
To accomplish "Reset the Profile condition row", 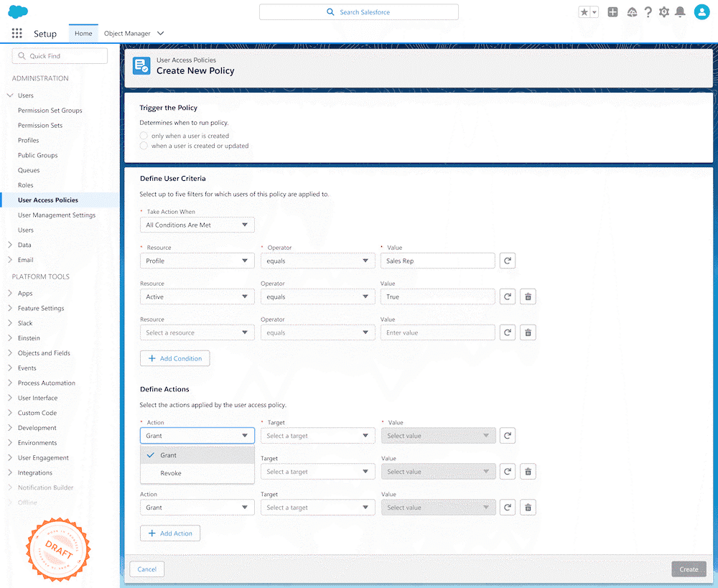I will (x=508, y=261).
